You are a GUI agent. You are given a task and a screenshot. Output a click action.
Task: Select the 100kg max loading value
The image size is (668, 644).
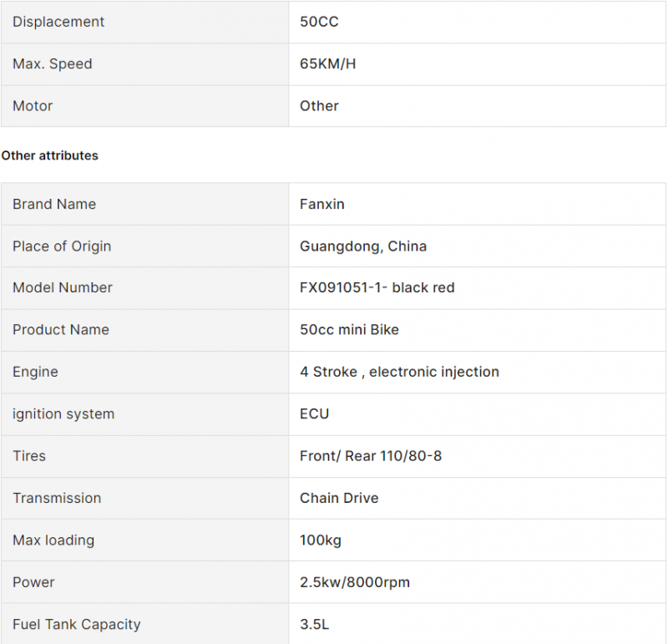point(321,540)
